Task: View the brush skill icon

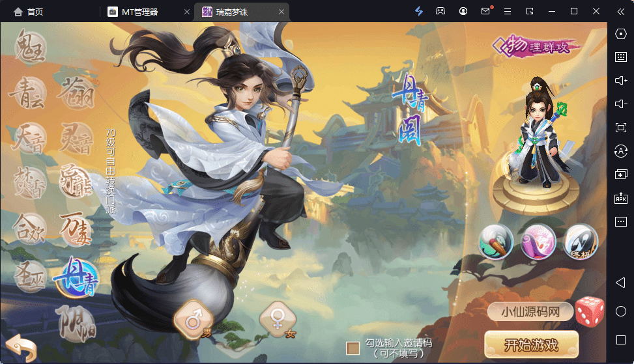Action: [496, 242]
